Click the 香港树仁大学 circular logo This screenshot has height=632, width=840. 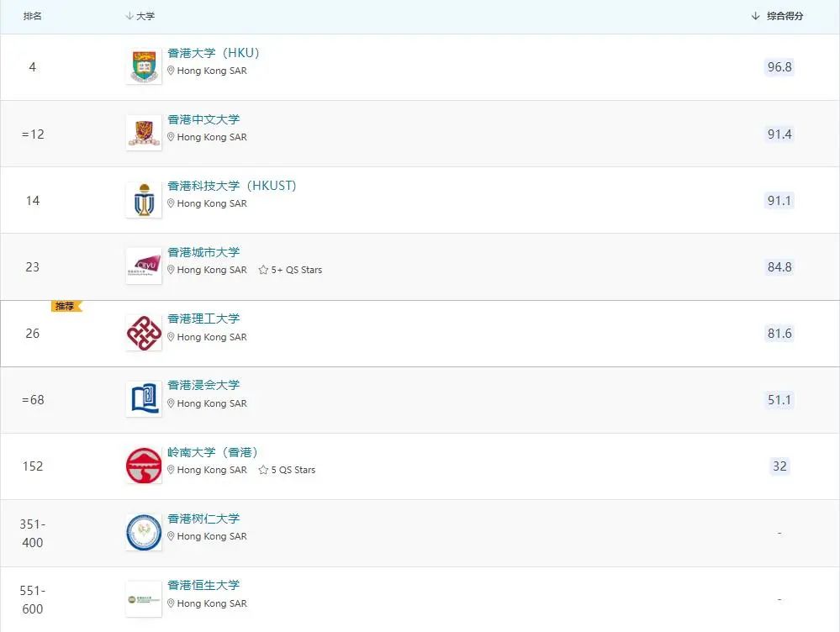coord(143,532)
